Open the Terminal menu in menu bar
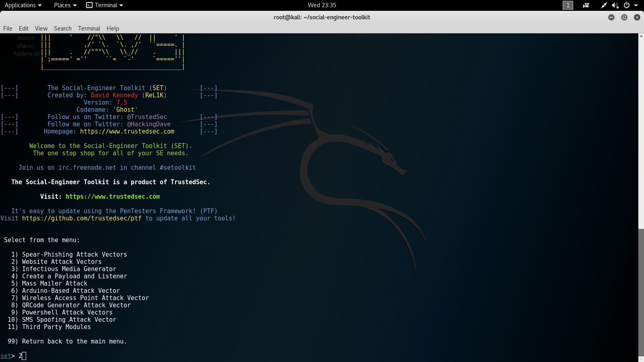 [x=89, y=29]
